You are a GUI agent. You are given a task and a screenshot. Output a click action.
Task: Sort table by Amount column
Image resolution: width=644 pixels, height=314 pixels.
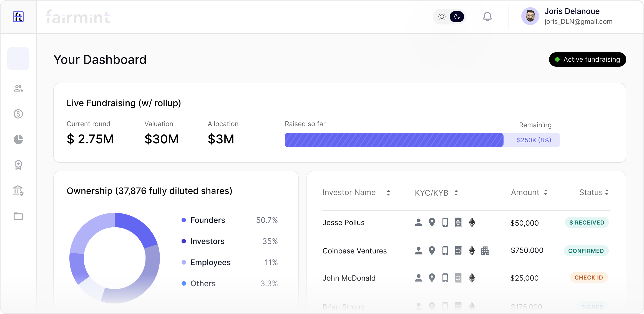point(545,192)
